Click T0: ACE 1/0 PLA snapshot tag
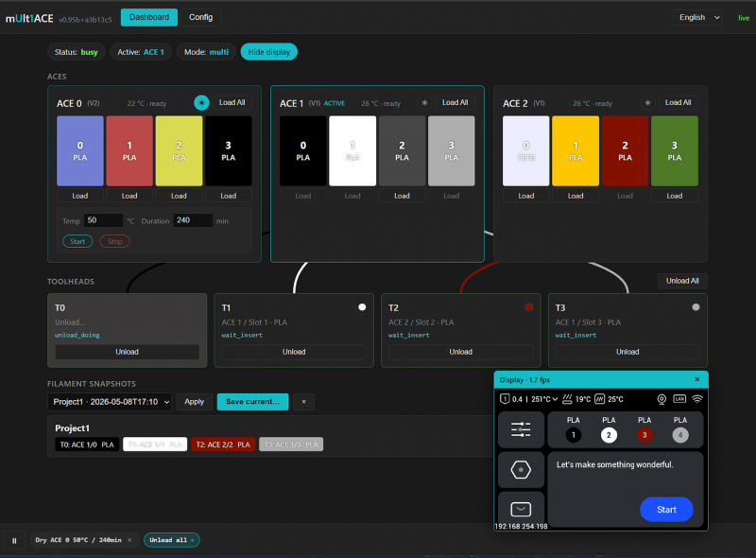 click(x=87, y=445)
